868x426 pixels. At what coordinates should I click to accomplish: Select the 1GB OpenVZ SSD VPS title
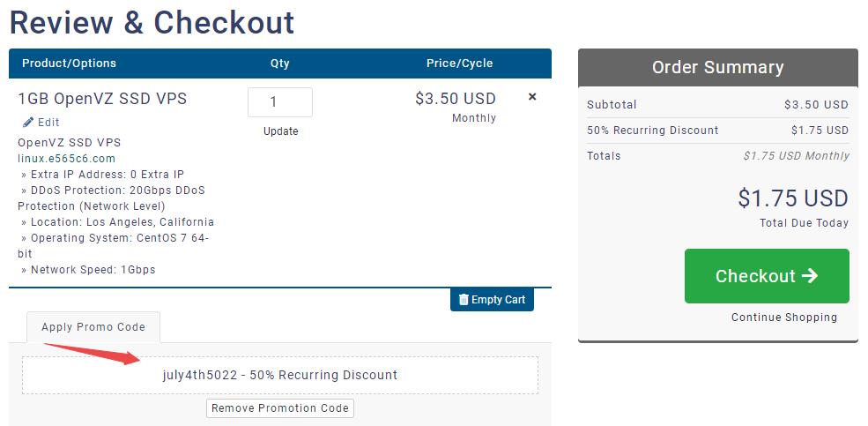pyautogui.click(x=102, y=99)
